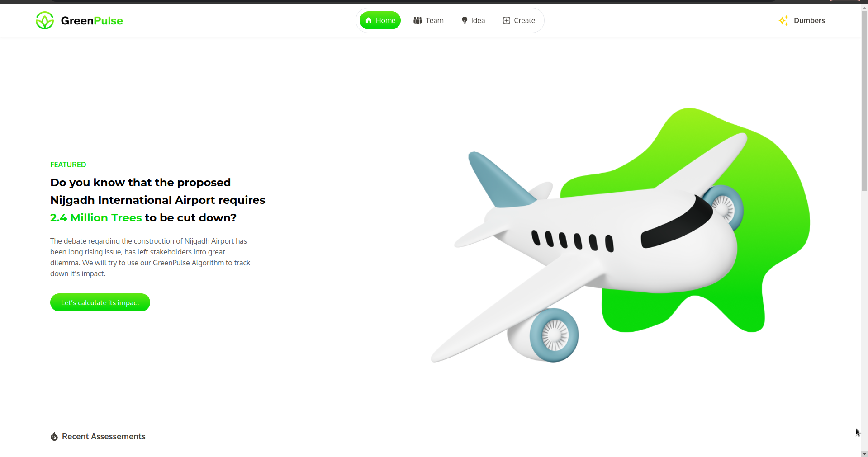Go to the Create page
This screenshot has height=457, width=868.
(519, 20)
